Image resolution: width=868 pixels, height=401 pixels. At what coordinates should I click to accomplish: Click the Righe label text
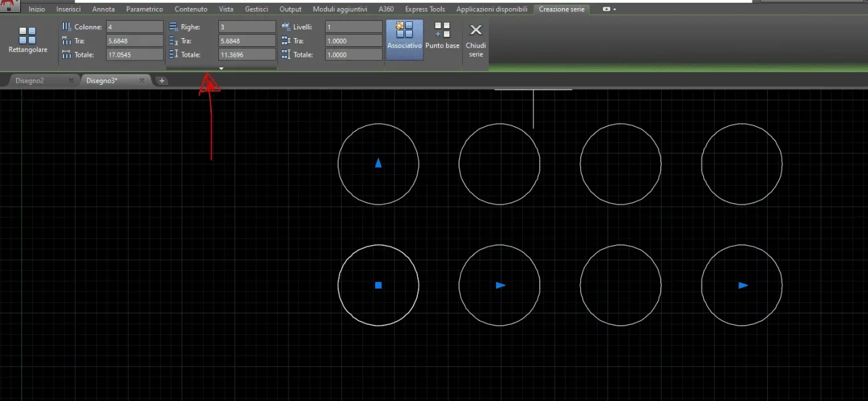point(190,27)
